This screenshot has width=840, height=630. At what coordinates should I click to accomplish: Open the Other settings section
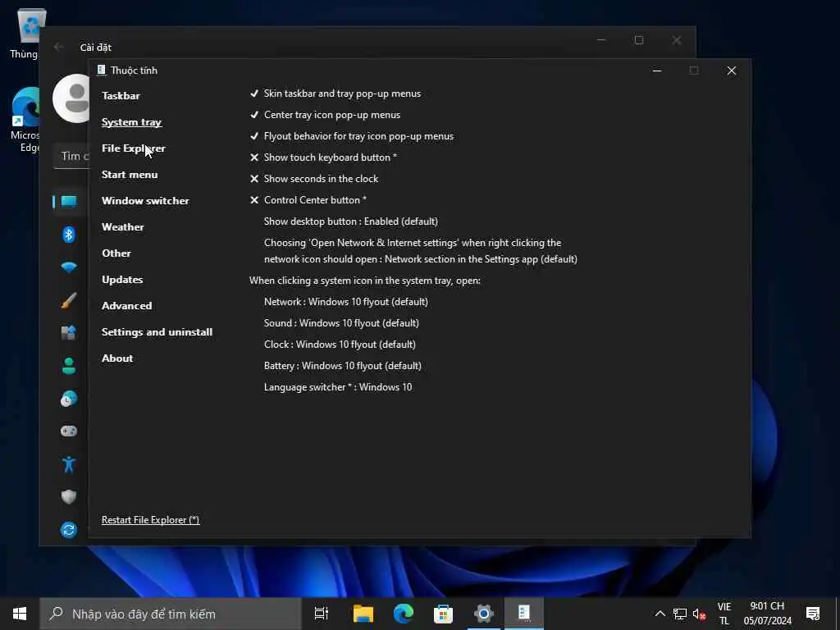116,253
